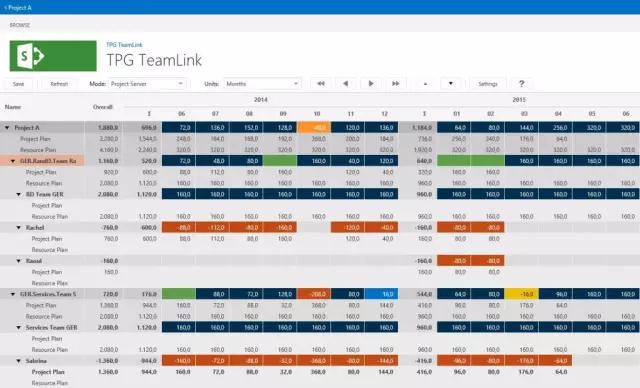Follow the TPG TeamLink breadcrumb link
Screen dimensions: 640x388
[124, 45]
